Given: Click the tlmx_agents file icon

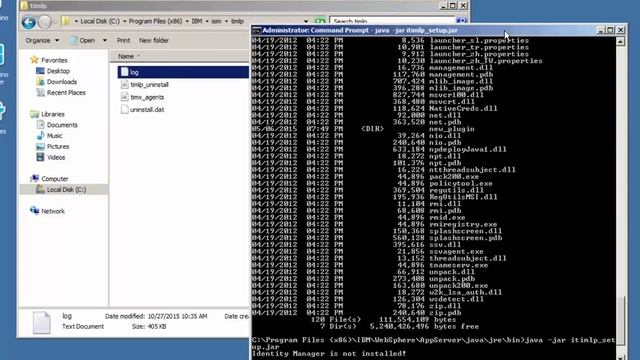Looking at the screenshot, I should coord(124,97).
